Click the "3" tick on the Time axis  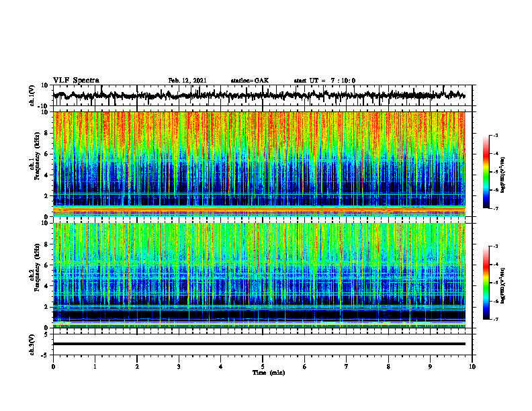coord(179,367)
